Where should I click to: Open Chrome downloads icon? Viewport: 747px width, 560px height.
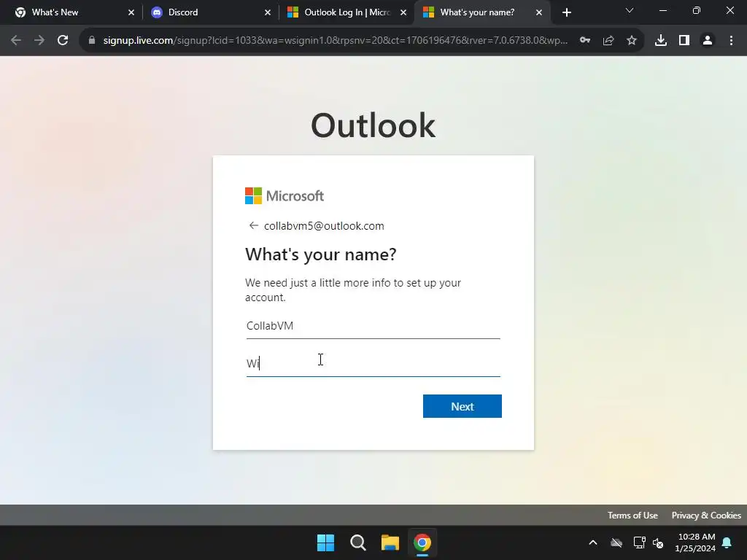click(x=661, y=41)
